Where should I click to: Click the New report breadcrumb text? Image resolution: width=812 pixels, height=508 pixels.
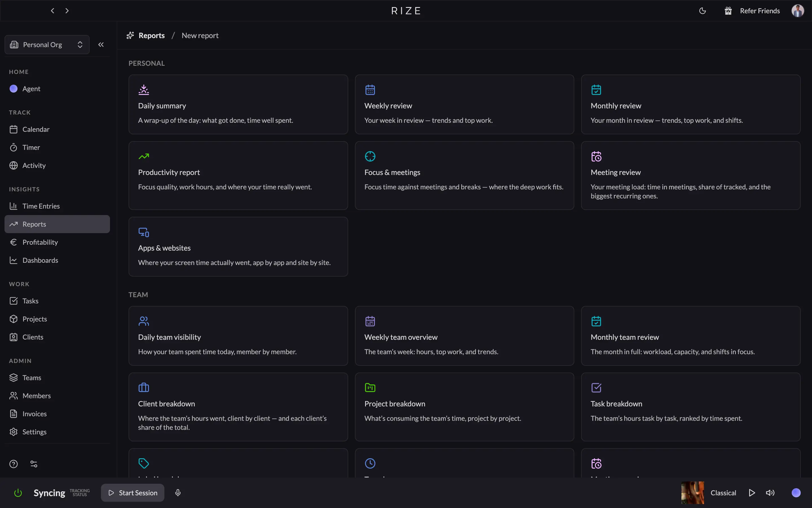[x=200, y=36]
